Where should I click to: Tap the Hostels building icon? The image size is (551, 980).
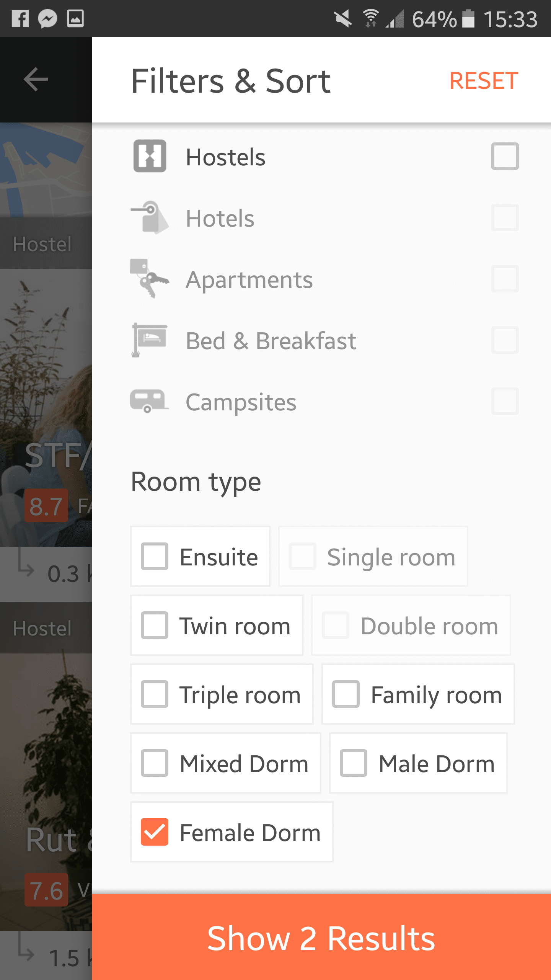150,156
